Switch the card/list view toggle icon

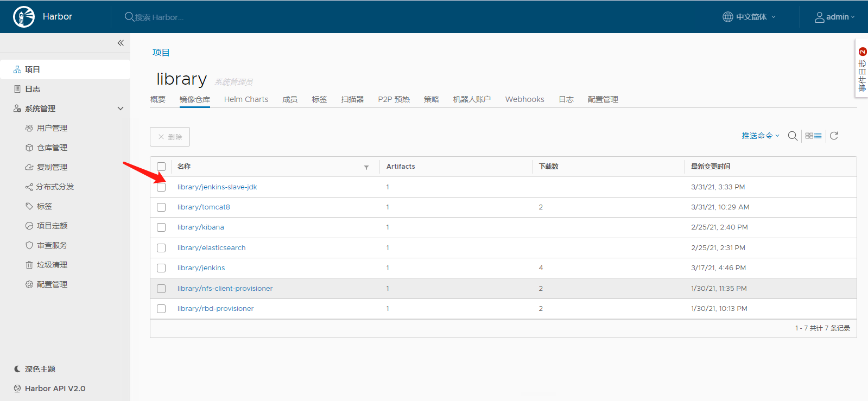(x=813, y=136)
